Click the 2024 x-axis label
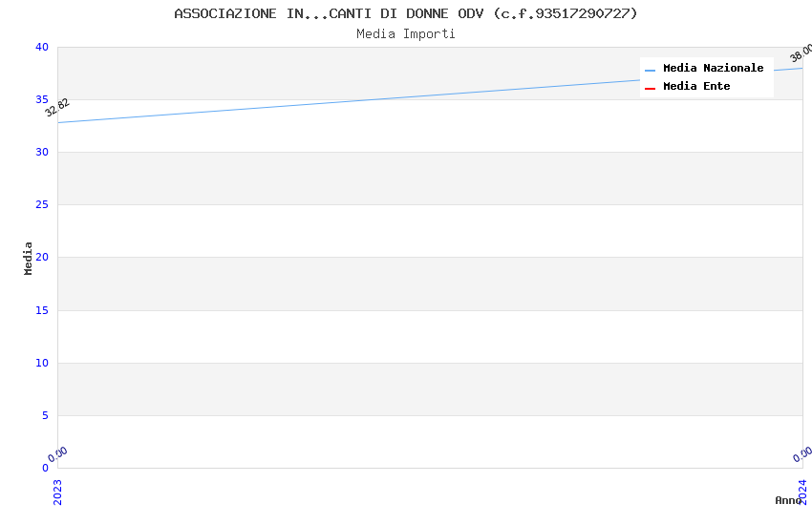812x525 pixels. pyautogui.click(x=802, y=492)
